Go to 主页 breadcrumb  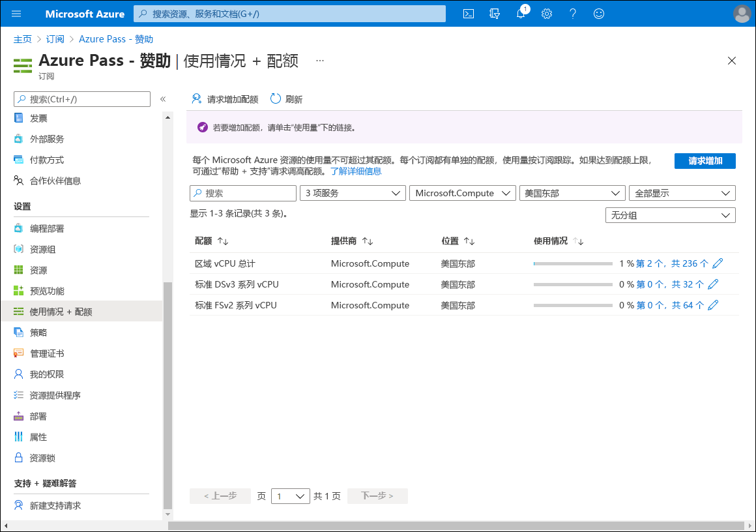point(23,39)
